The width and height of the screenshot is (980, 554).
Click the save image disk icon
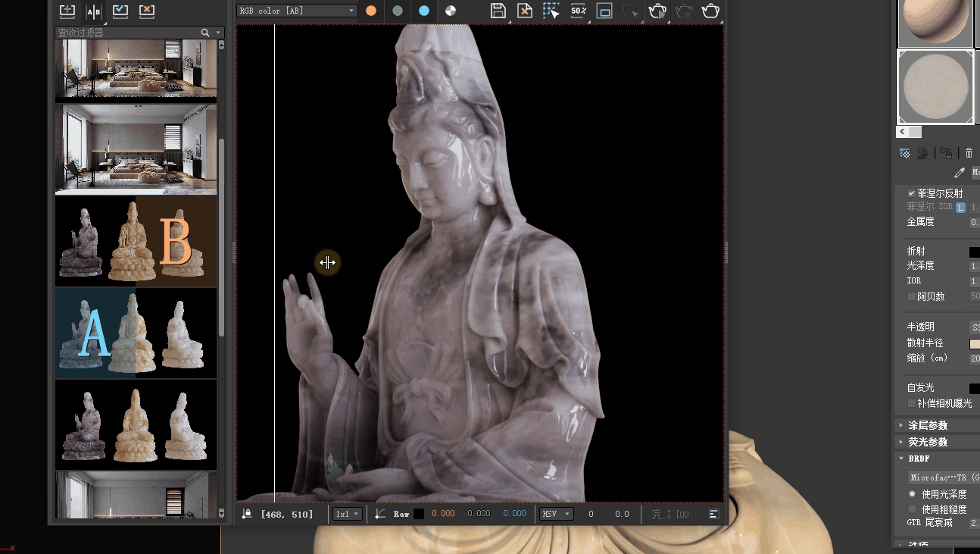point(498,11)
